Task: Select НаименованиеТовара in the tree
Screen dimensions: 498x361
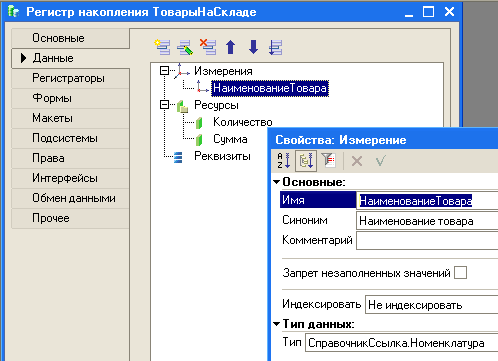Action: pos(270,88)
